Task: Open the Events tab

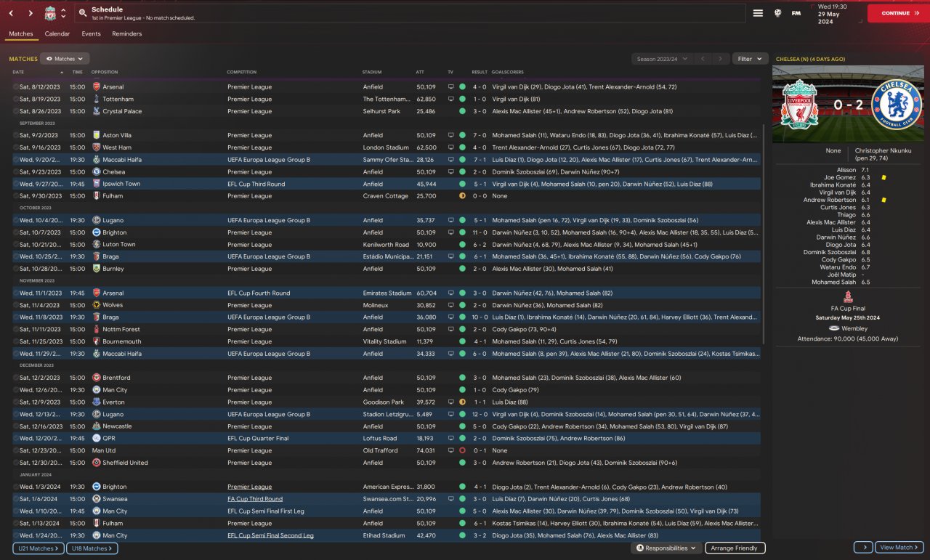Action: pos(91,34)
